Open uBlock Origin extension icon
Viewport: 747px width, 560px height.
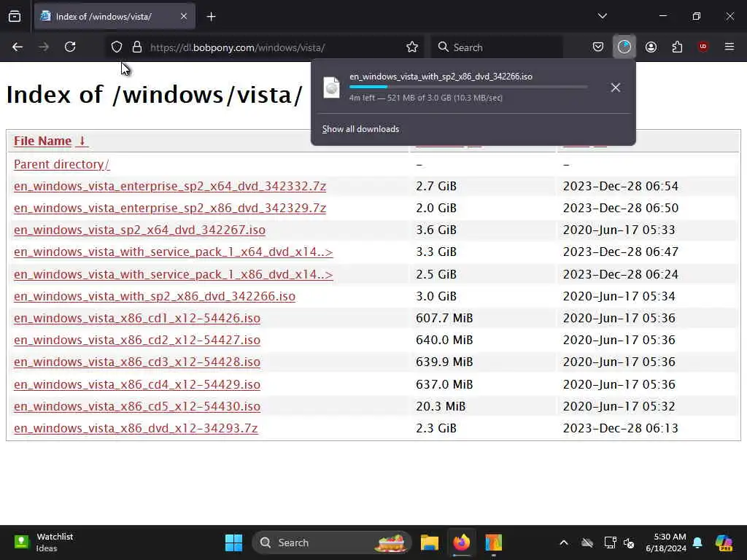703,47
